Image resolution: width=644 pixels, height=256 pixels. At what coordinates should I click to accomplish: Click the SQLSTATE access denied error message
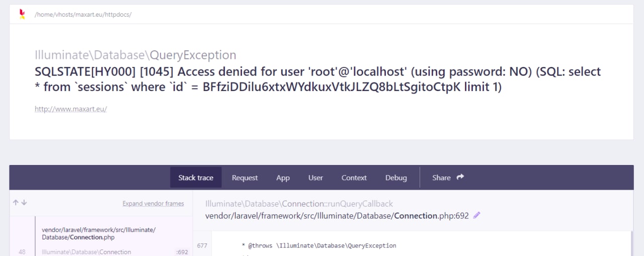318,79
